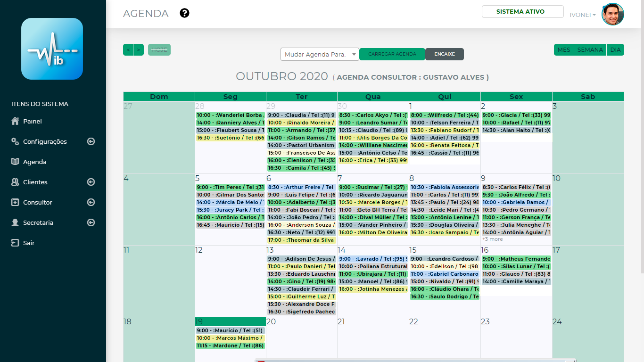Click the Configurações gears icon
Viewport: 644px width, 362px height.
(15, 141)
